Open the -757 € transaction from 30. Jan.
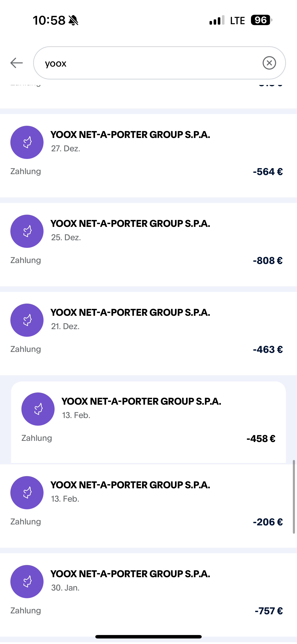 point(148,595)
